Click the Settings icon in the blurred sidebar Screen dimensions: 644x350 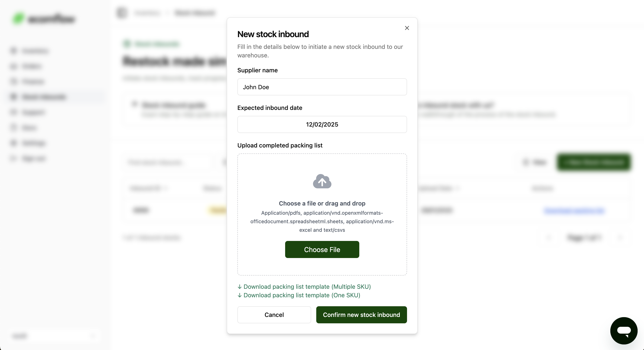(x=14, y=143)
